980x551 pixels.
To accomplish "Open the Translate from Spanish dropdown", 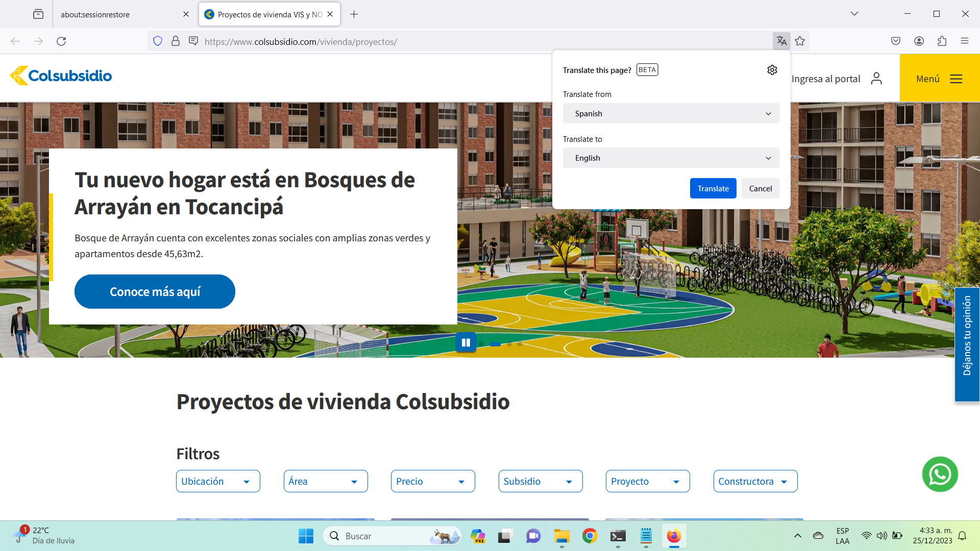I will click(x=671, y=113).
